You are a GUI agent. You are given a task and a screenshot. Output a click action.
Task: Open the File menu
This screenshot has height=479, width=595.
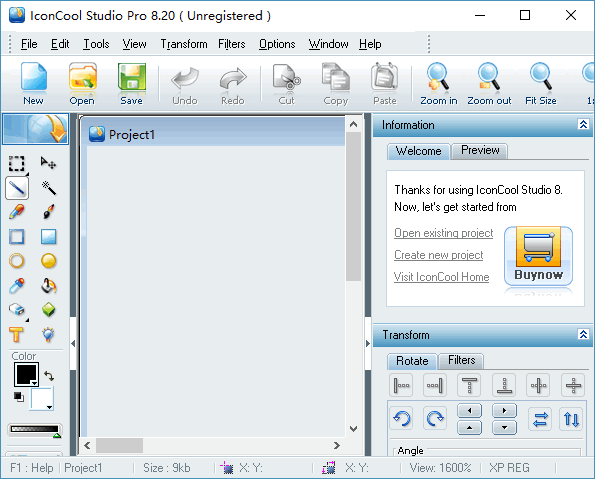click(29, 44)
